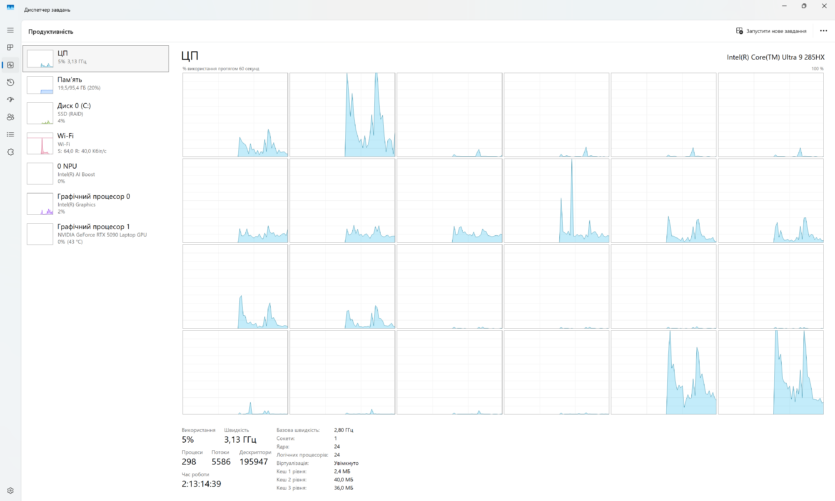Click the 'Час роботи' label
Image resolution: width=835 pixels, height=501 pixels.
pos(195,474)
